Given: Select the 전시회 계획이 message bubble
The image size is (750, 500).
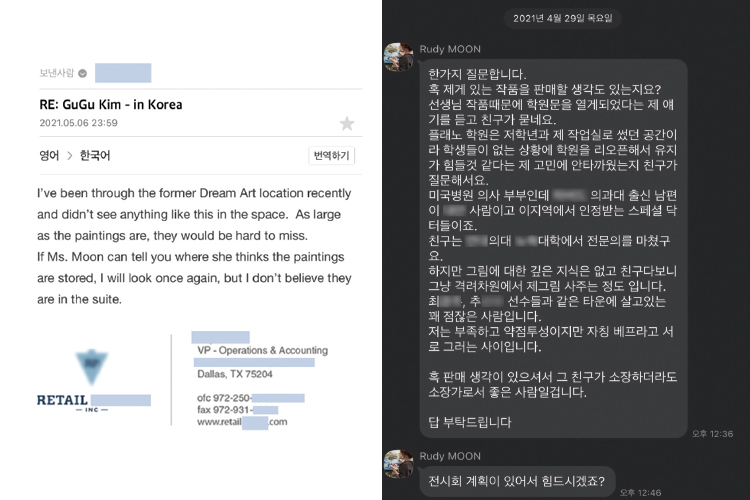Looking at the screenshot, I should point(517,481).
